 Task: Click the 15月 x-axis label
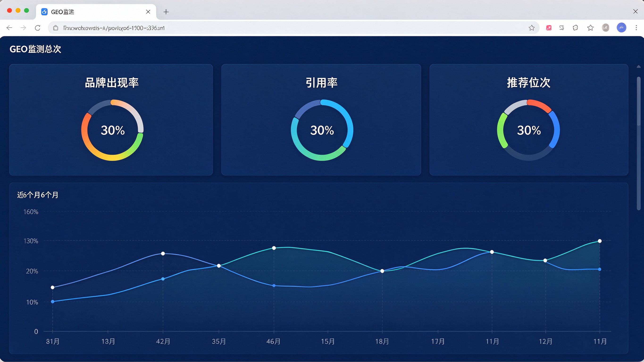click(x=328, y=341)
